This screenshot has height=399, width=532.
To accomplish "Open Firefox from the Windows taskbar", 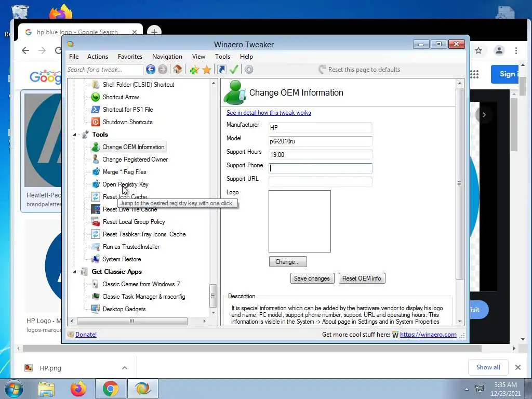I will (x=78, y=389).
